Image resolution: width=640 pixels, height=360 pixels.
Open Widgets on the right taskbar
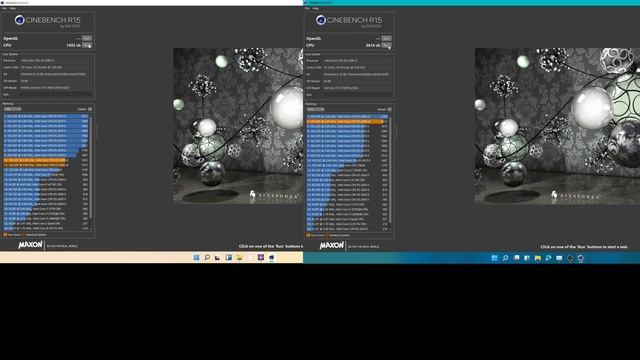527,258
